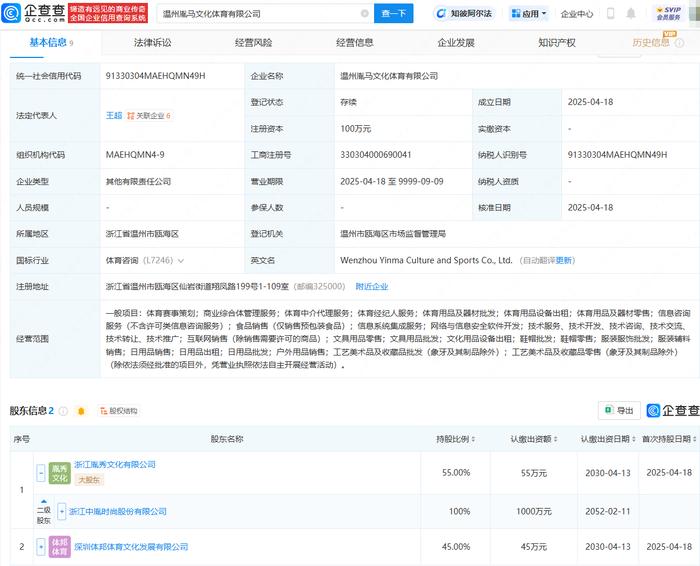Click the 大股东 tag
This screenshot has width=700, height=566.
pos(89,480)
